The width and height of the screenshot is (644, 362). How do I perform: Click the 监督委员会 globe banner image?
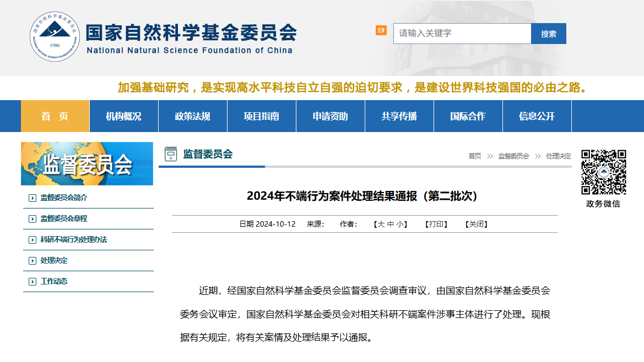(87, 164)
